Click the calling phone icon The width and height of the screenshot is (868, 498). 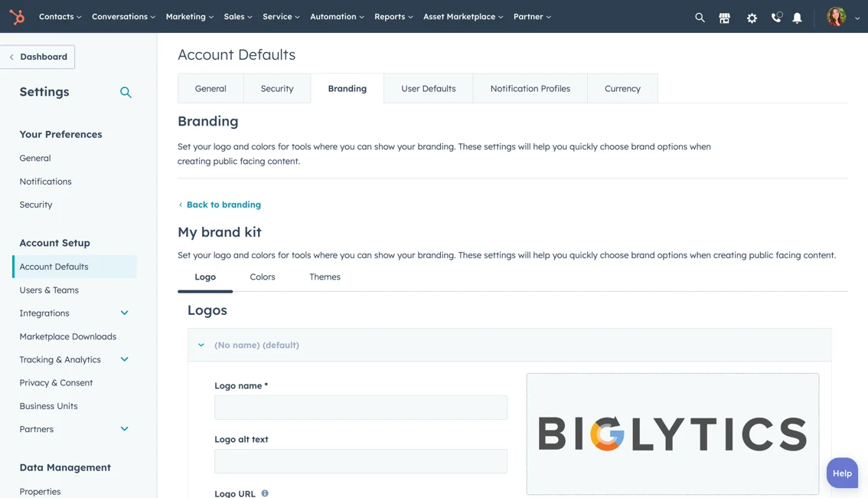click(x=776, y=17)
